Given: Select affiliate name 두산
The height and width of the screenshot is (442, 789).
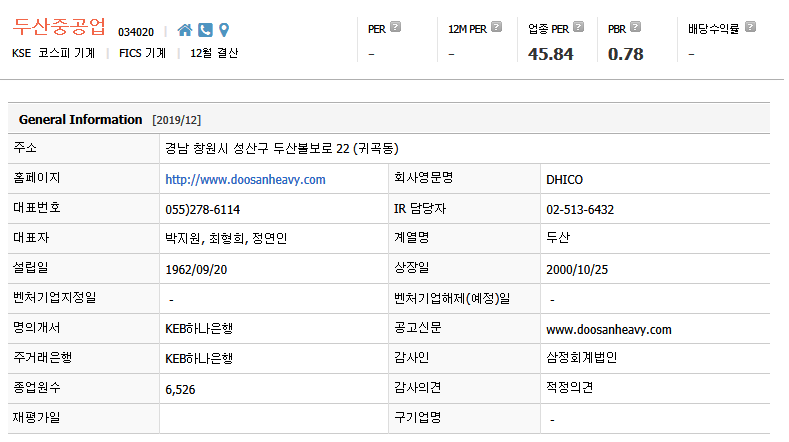Looking at the screenshot, I should [x=558, y=238].
